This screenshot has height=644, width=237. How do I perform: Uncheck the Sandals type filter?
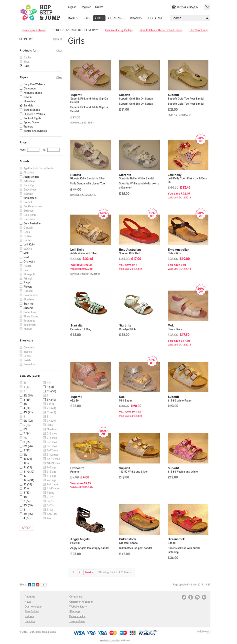coord(21,105)
